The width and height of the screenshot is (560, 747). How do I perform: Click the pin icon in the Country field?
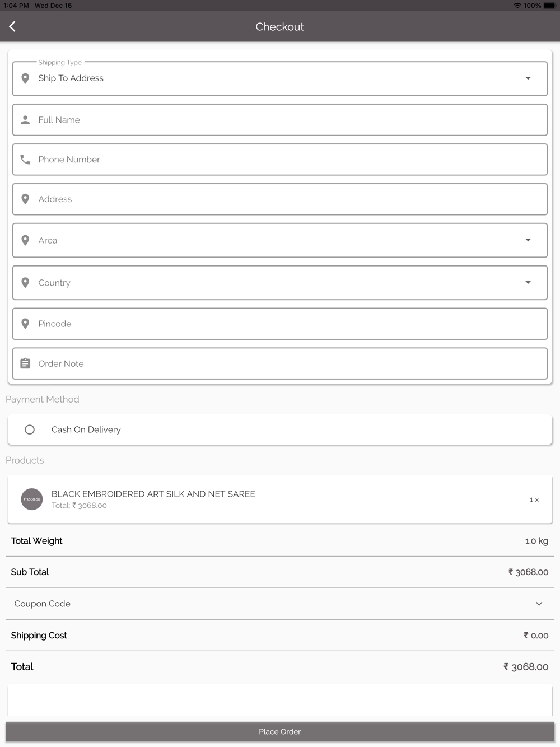pos(25,283)
